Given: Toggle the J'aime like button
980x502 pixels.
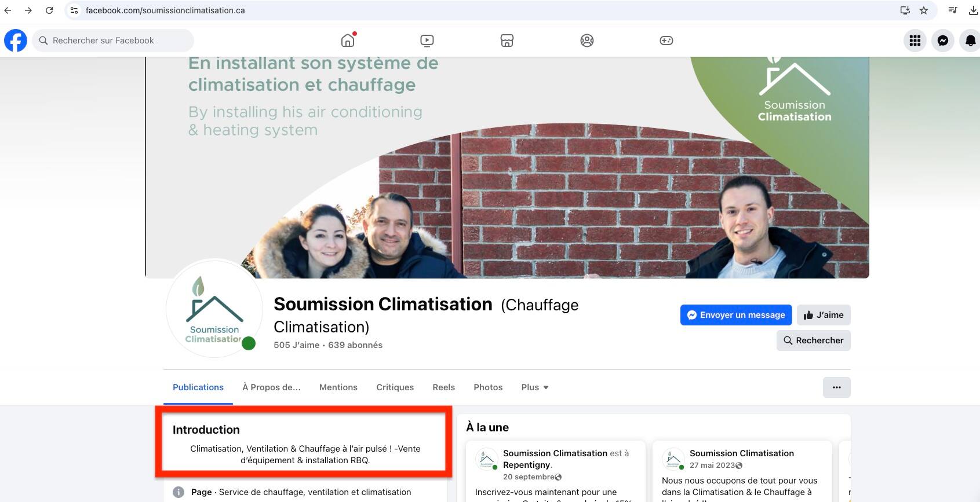Looking at the screenshot, I should (824, 315).
